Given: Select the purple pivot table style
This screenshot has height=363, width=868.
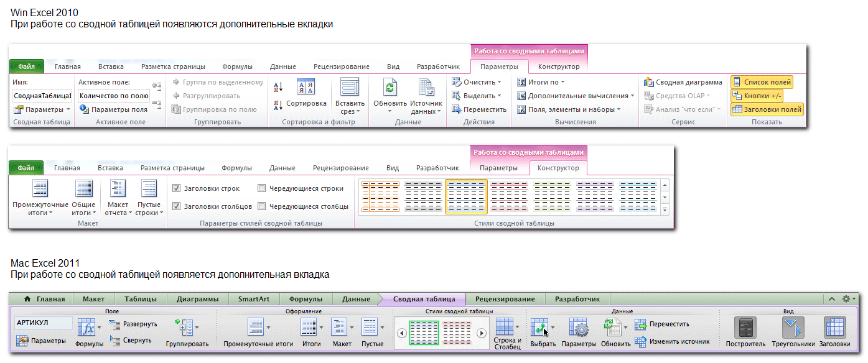Looking at the screenshot, I should [x=595, y=197].
